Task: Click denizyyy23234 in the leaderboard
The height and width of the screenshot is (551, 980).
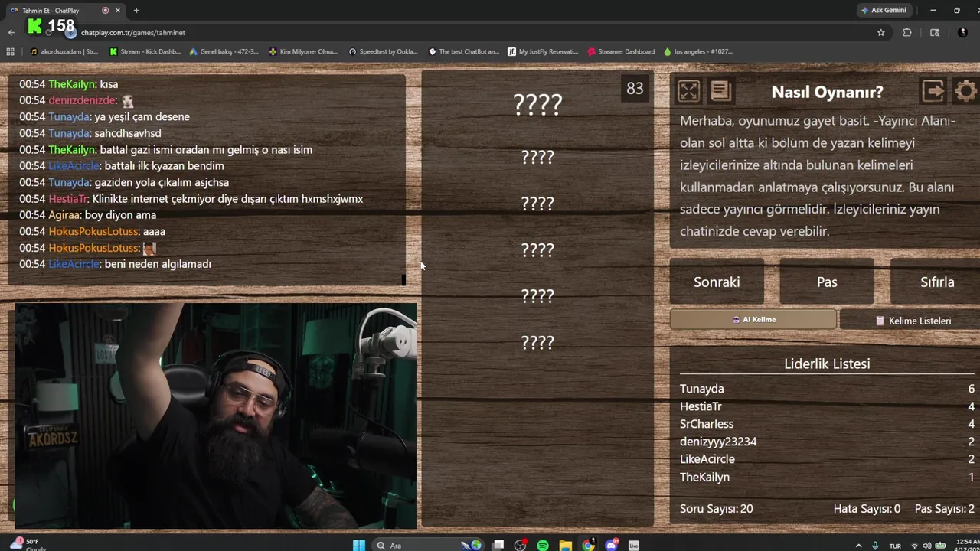Action: (x=718, y=442)
